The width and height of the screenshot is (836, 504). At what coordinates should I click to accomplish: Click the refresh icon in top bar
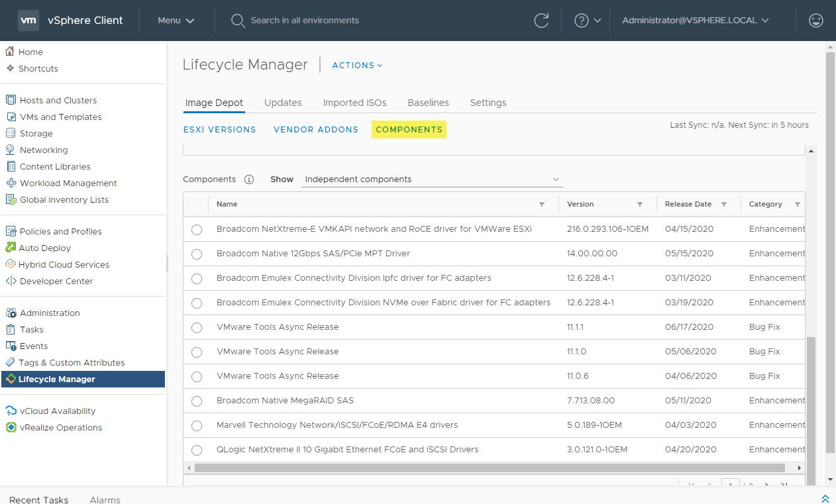pyautogui.click(x=541, y=21)
